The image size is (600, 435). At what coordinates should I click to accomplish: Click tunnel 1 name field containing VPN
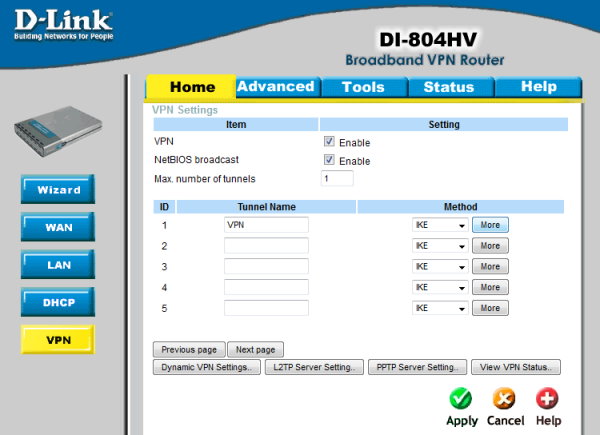pyautogui.click(x=266, y=225)
